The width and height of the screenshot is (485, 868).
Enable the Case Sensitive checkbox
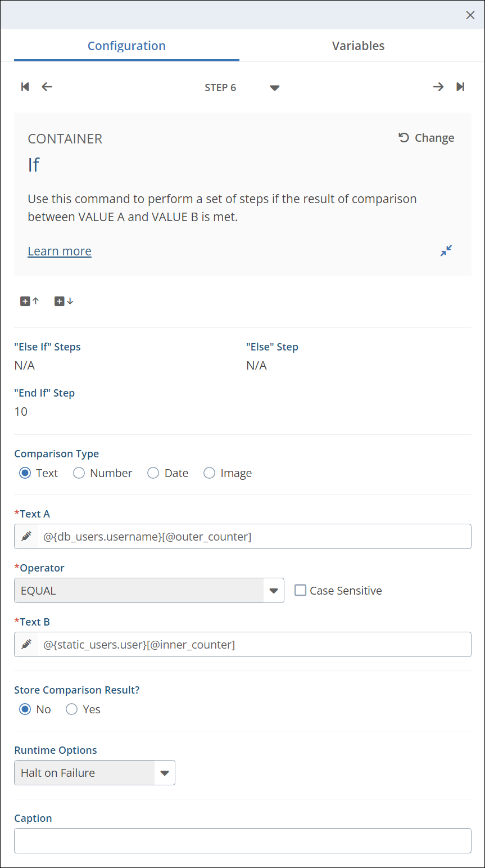(x=301, y=590)
